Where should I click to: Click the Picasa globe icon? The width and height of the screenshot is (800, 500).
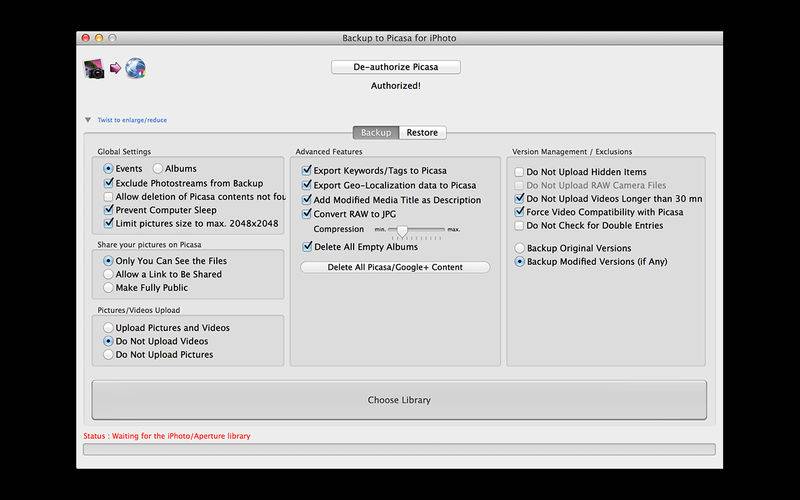click(136, 69)
